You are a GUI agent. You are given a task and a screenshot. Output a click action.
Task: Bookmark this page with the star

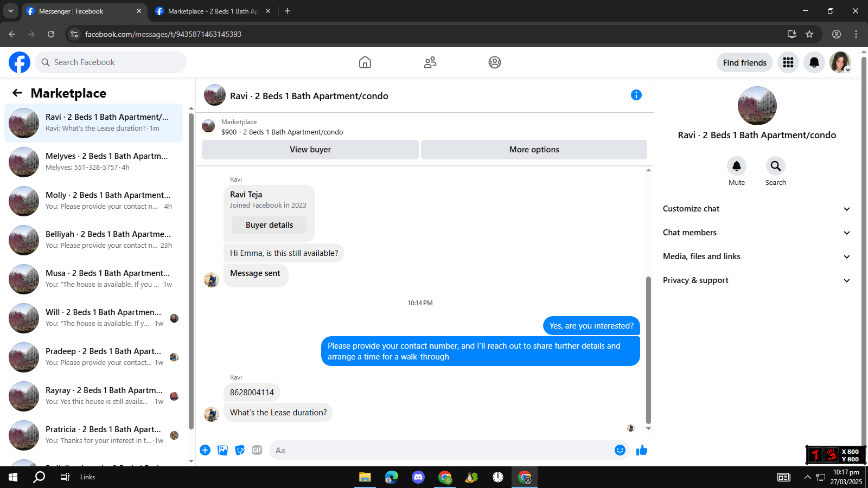click(809, 34)
